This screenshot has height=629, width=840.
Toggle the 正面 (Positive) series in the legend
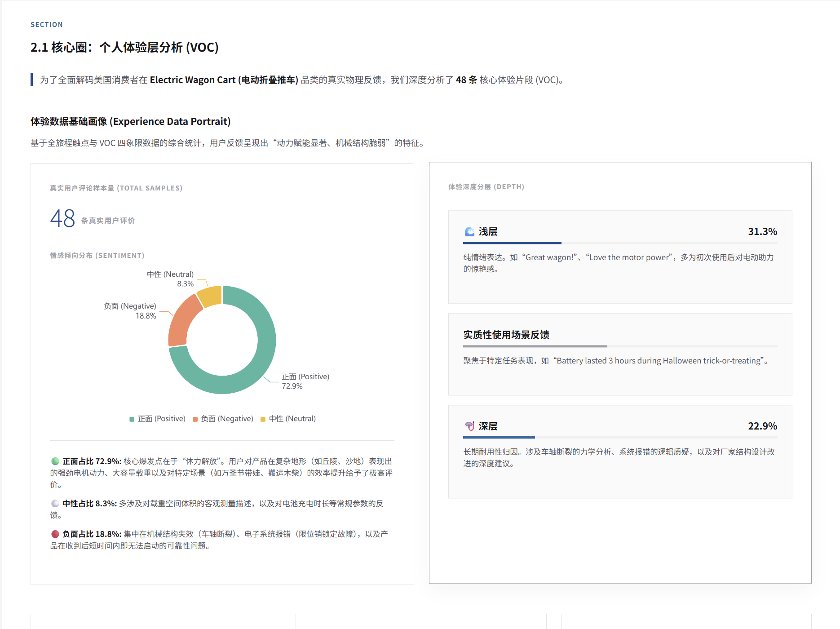click(157, 418)
